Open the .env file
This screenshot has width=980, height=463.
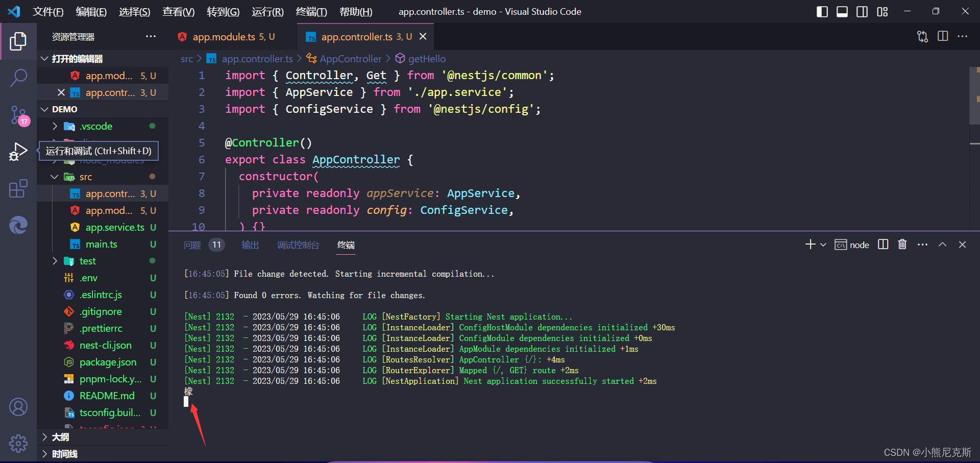click(103, 278)
